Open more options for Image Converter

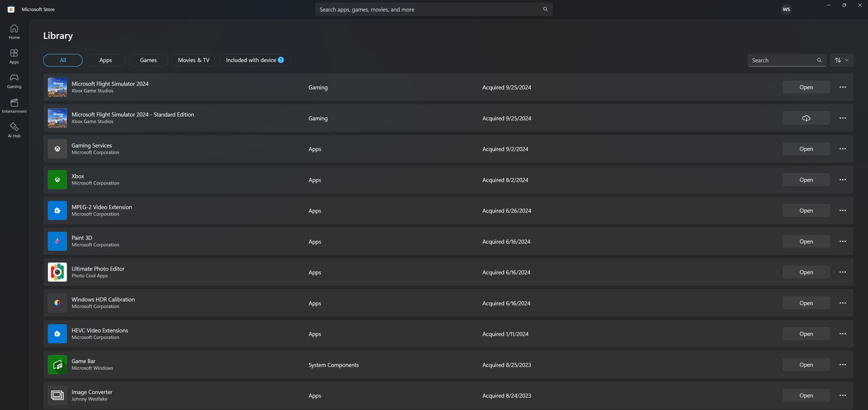click(x=843, y=396)
